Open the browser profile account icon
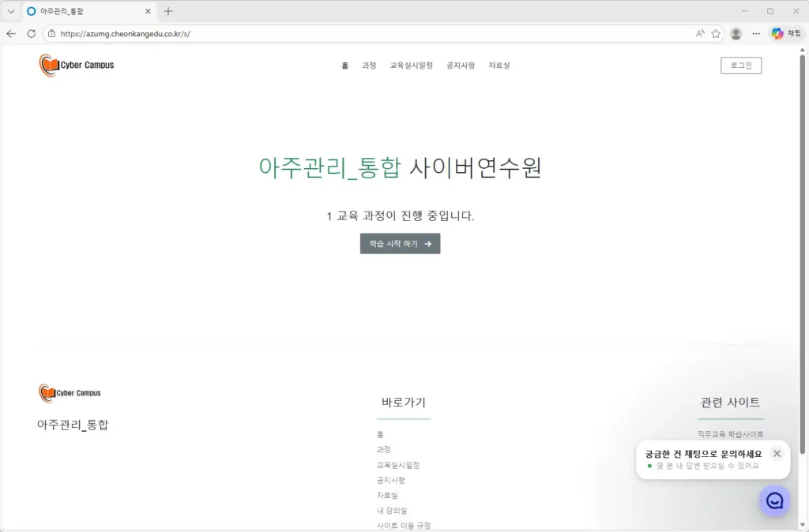 [x=736, y=33]
